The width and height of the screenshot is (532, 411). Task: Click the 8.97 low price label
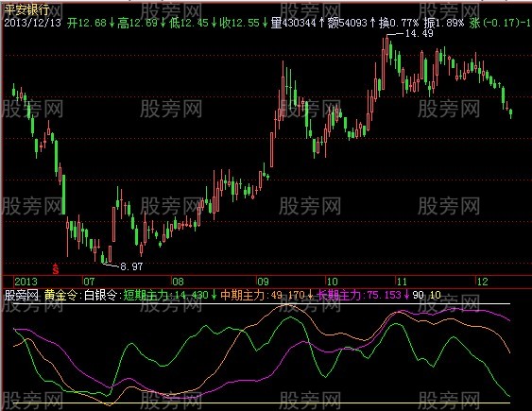131,266
